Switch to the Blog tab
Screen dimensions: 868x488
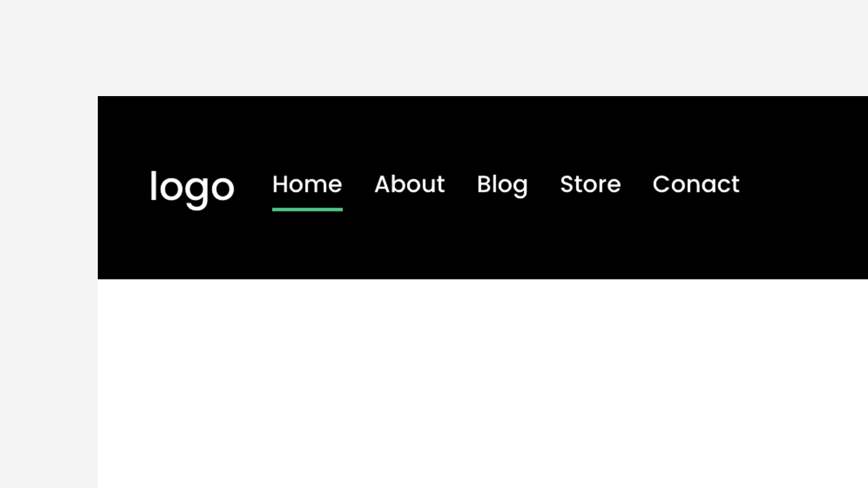coord(502,185)
